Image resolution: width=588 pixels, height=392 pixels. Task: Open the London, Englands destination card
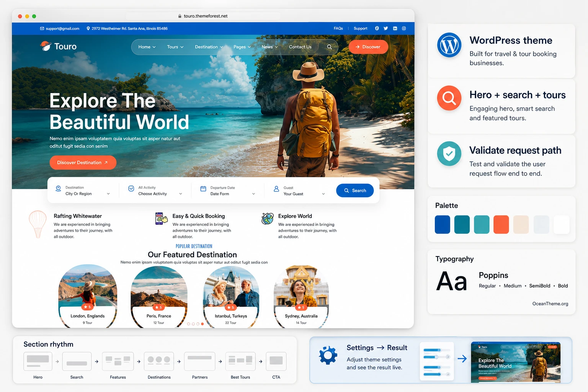[x=88, y=296]
